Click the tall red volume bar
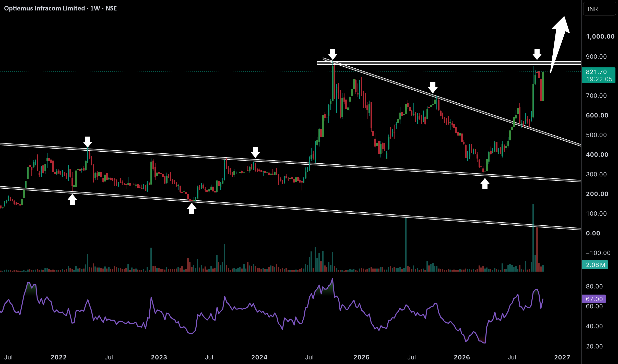This screenshot has height=364, width=618. click(537, 249)
